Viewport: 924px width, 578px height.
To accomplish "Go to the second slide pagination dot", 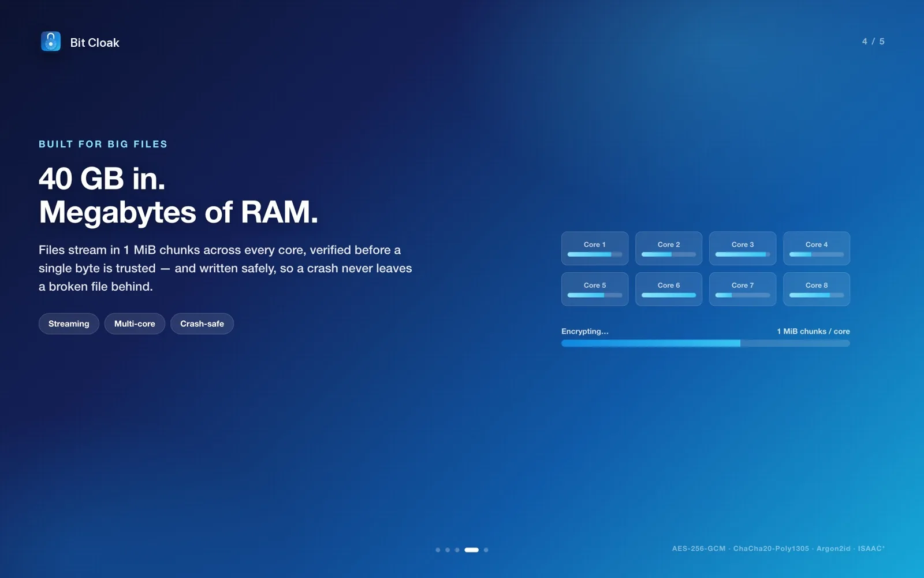I will [x=448, y=550].
